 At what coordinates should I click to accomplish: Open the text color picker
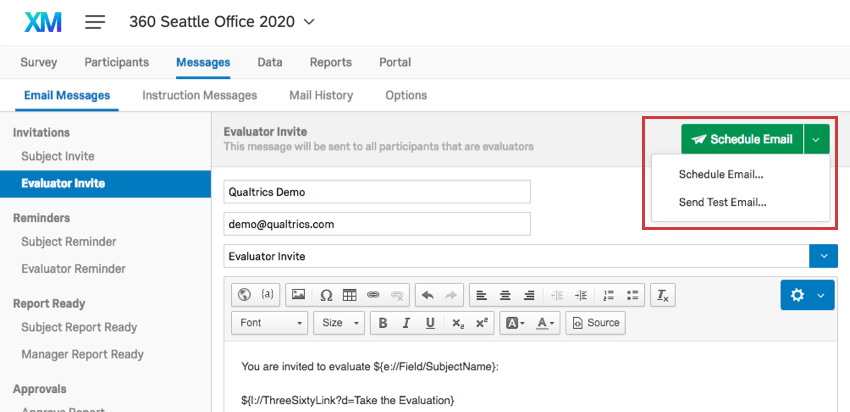click(545, 323)
